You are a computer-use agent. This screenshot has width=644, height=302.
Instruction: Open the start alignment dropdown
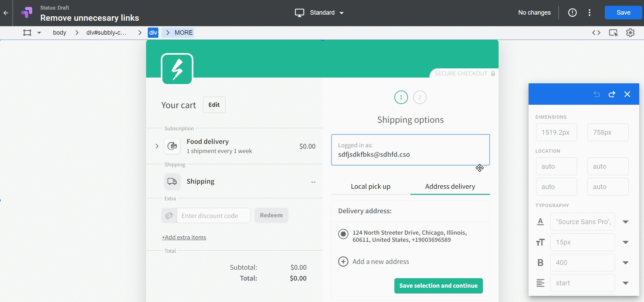626,283
